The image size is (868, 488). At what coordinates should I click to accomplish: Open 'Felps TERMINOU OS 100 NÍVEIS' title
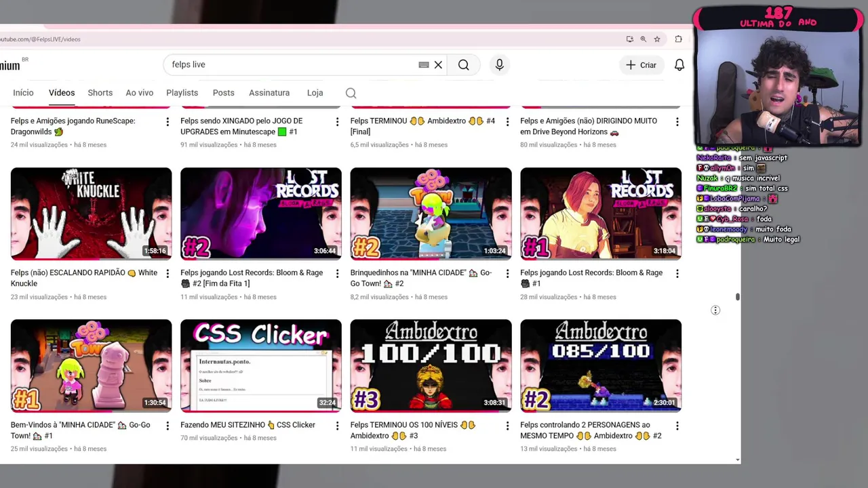[x=413, y=430]
